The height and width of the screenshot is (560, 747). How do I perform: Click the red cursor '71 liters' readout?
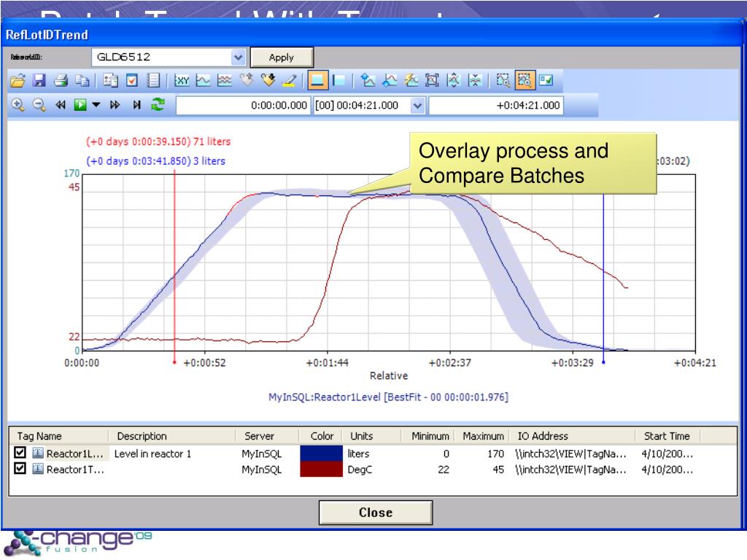(158, 141)
